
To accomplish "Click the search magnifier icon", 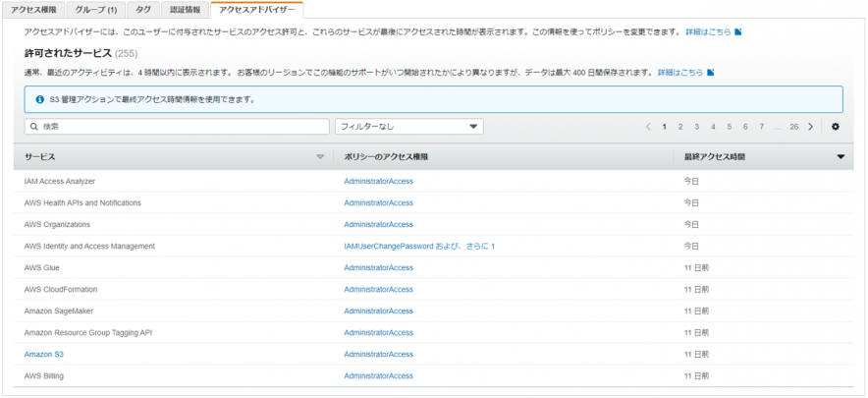I will pos(34,127).
